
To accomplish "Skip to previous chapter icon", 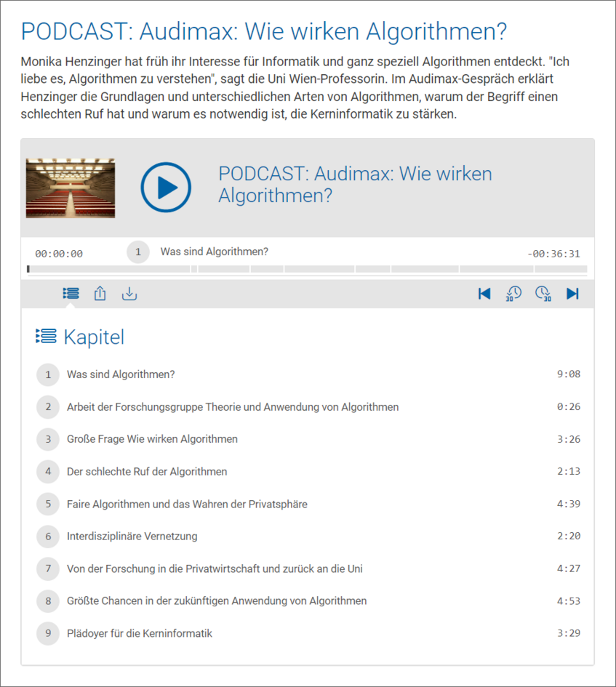I will tap(484, 294).
